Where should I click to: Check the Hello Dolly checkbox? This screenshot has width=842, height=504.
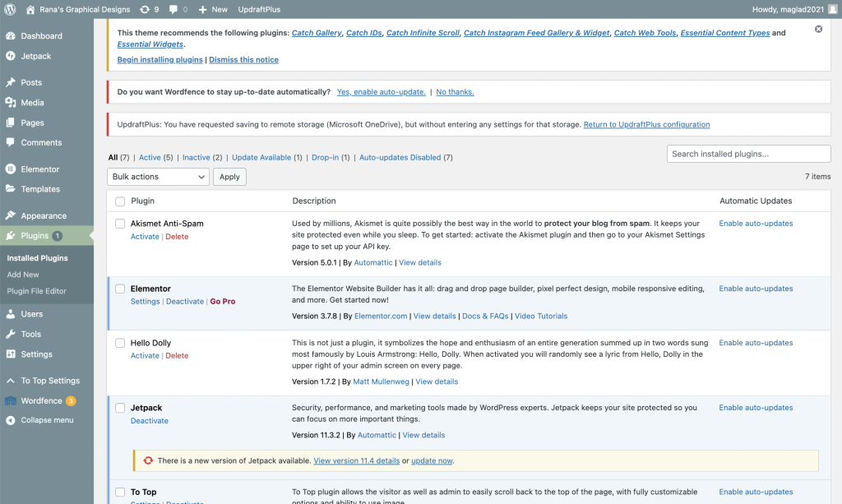[x=120, y=343]
